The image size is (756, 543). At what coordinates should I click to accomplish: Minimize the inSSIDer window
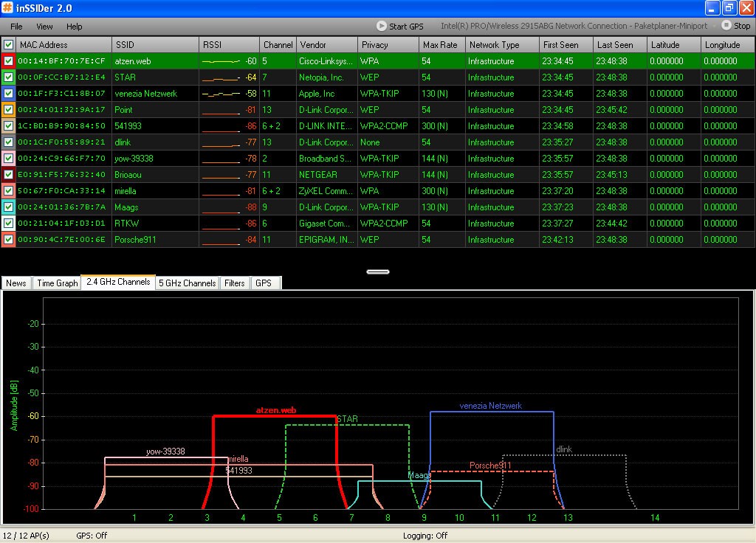(712, 8)
